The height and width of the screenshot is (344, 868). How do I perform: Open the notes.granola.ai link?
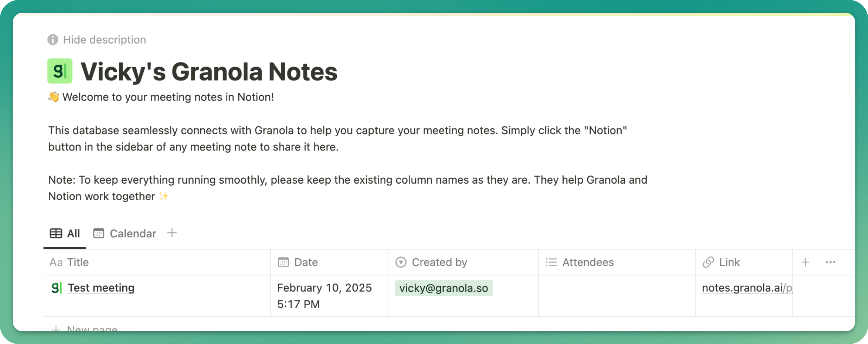click(x=747, y=288)
